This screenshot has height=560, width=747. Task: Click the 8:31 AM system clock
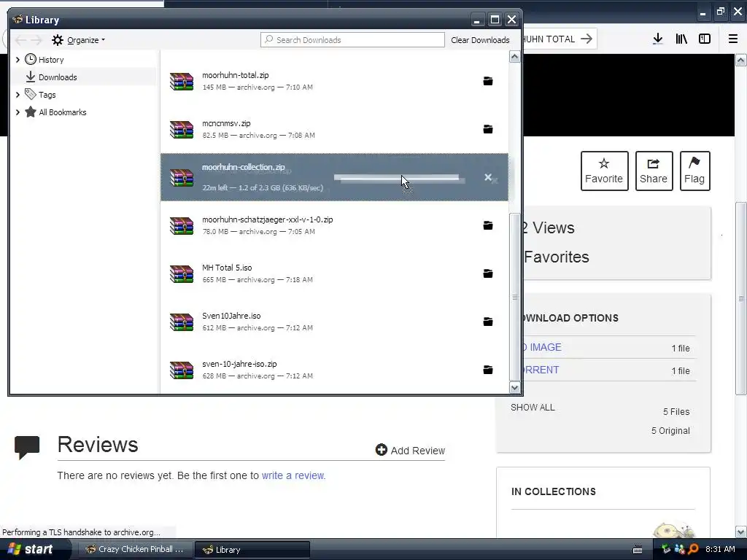720,549
